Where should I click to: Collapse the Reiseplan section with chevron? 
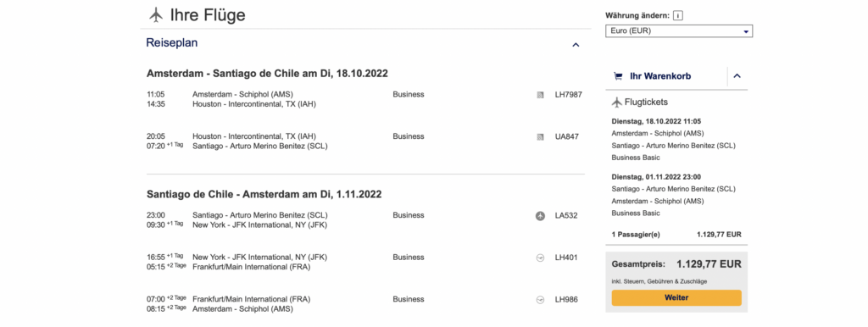[x=576, y=44]
